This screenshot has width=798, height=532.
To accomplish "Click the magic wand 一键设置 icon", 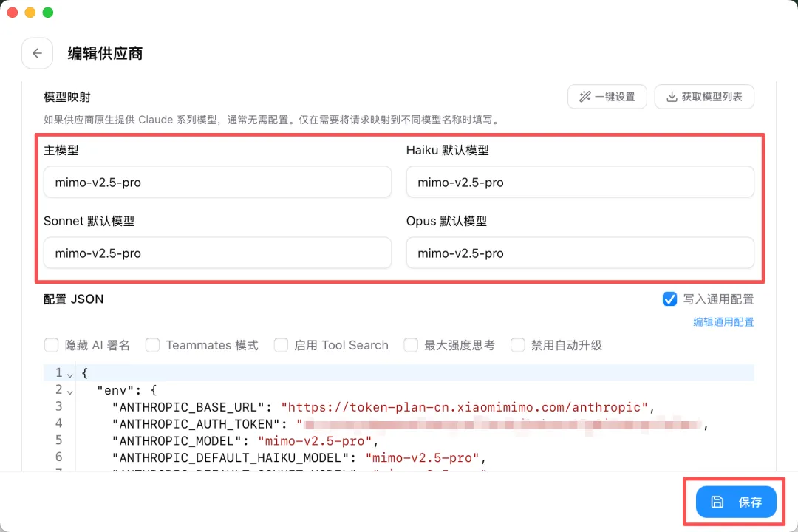I will tap(585, 97).
